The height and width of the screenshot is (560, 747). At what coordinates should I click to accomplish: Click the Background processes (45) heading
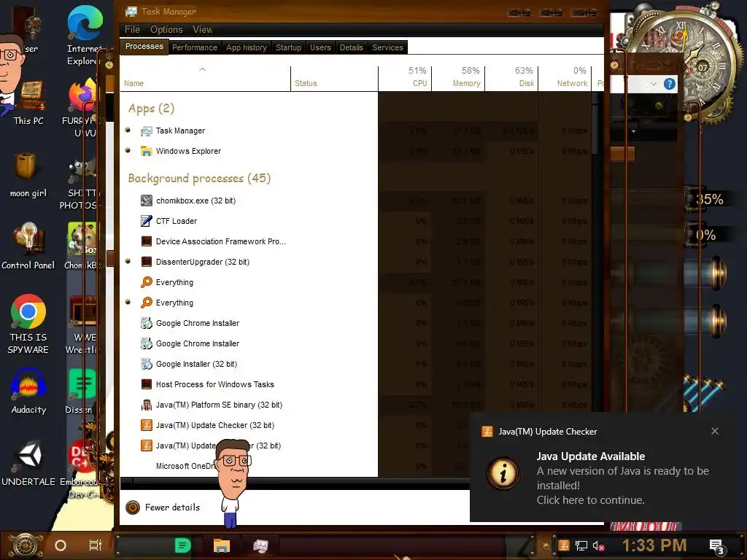click(199, 179)
